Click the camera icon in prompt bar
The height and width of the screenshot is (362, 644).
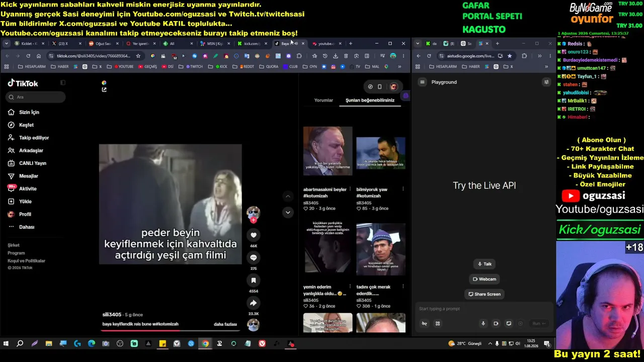(x=496, y=323)
